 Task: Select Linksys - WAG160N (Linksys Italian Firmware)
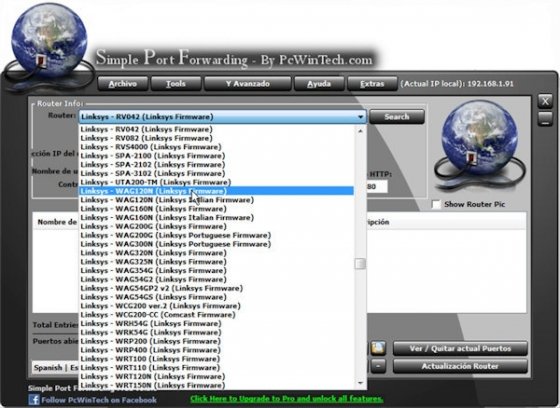point(216,218)
